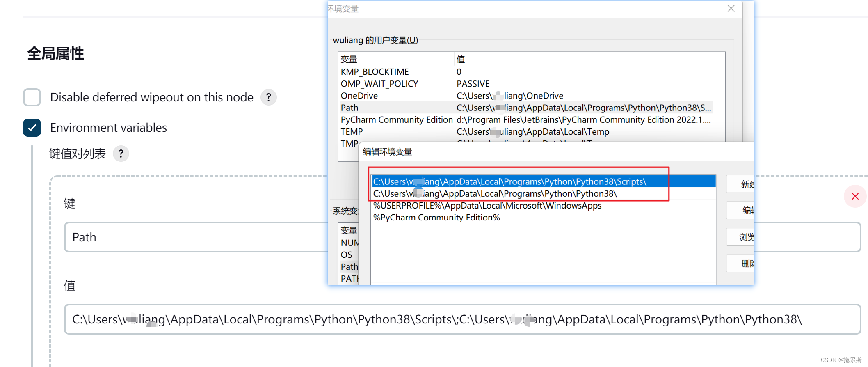Select the KMP_BLOCKTIME user variable row
The width and height of the screenshot is (868, 367).
tap(526, 72)
